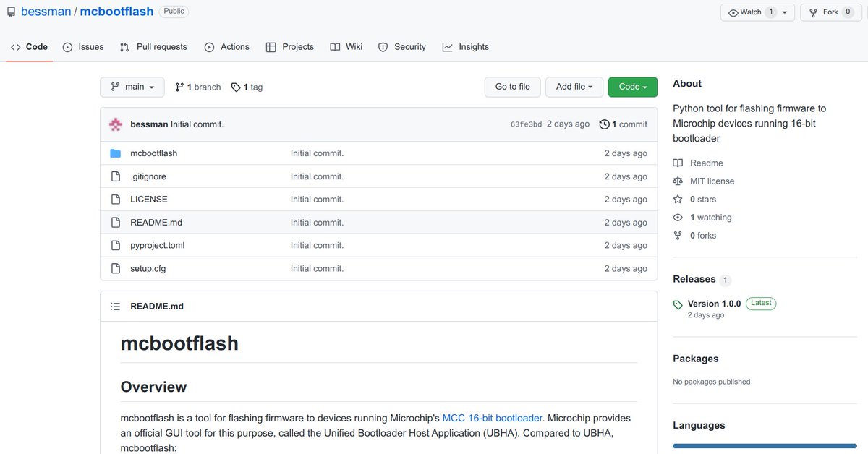The height and width of the screenshot is (454, 868).
Task: Click the repository book icon beside bessman
Action: point(11,12)
